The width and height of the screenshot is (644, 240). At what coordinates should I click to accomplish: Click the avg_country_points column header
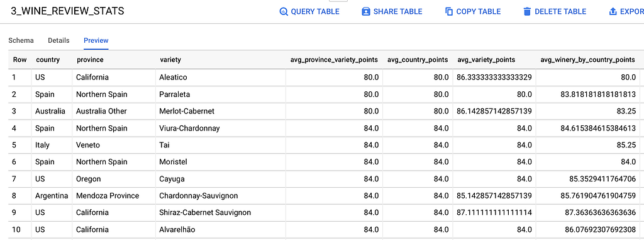coord(418,60)
